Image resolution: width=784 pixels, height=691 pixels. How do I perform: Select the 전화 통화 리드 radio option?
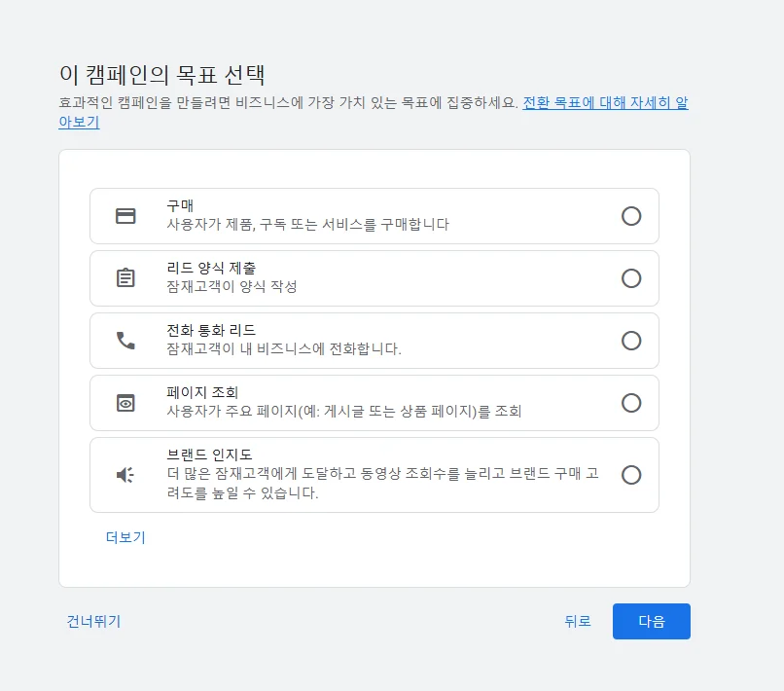click(631, 341)
